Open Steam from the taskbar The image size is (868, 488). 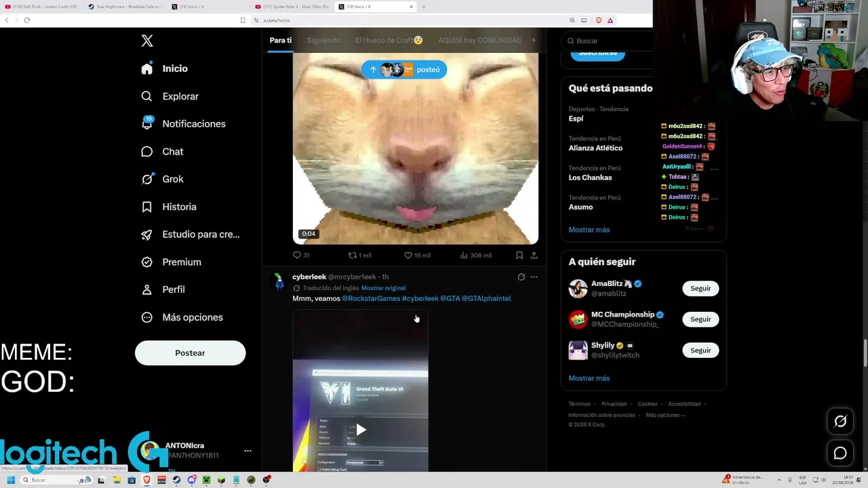[x=176, y=480]
